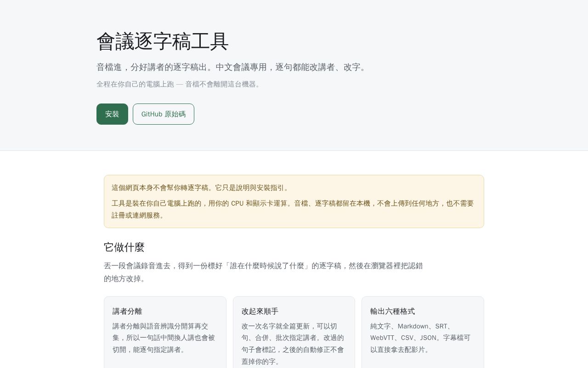The width and height of the screenshot is (588, 368).
Task: Click the gray 全程在你自己的電腦上跑 note
Action: 180,84
